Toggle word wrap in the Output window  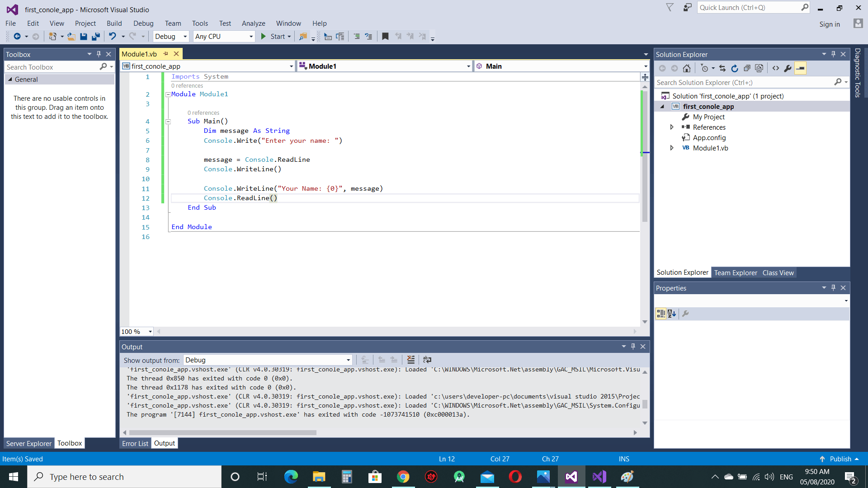pos(427,360)
